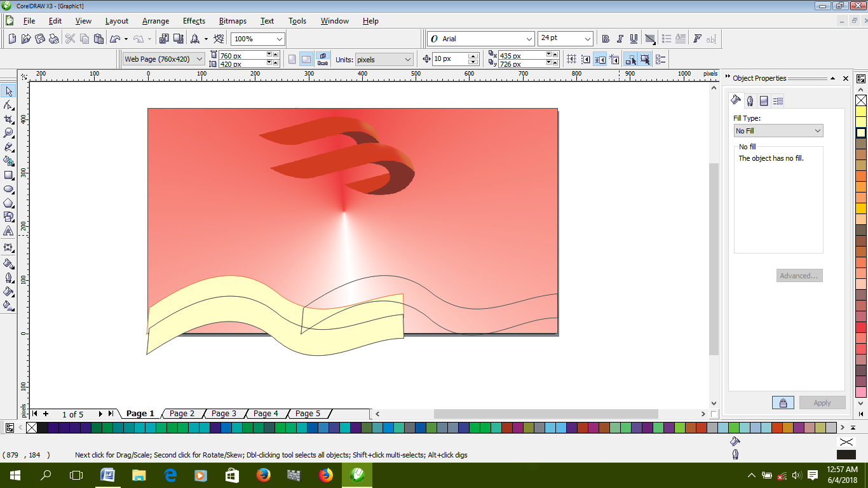Toggle bold text formatting
Screen dimensions: 868x488
click(605, 38)
